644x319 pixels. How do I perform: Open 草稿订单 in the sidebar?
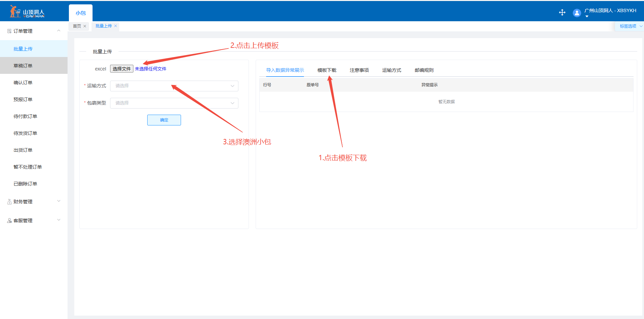[23, 66]
